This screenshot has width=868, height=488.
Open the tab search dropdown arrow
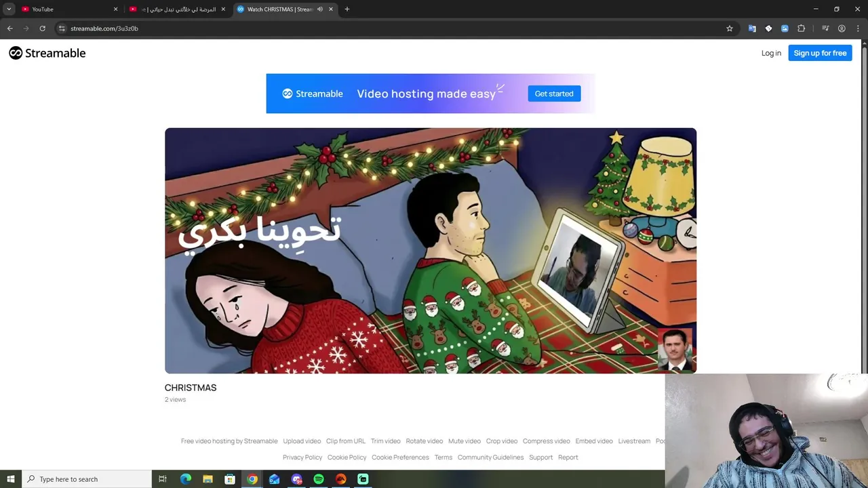tap(9, 9)
